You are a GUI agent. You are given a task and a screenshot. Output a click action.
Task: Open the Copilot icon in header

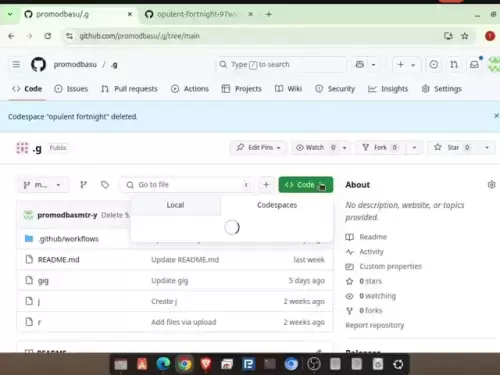point(360,64)
